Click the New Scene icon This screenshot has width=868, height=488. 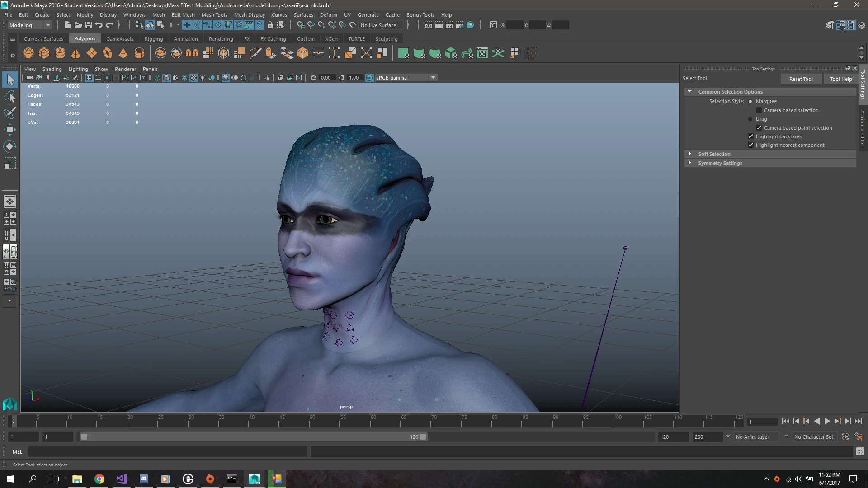pos(67,25)
